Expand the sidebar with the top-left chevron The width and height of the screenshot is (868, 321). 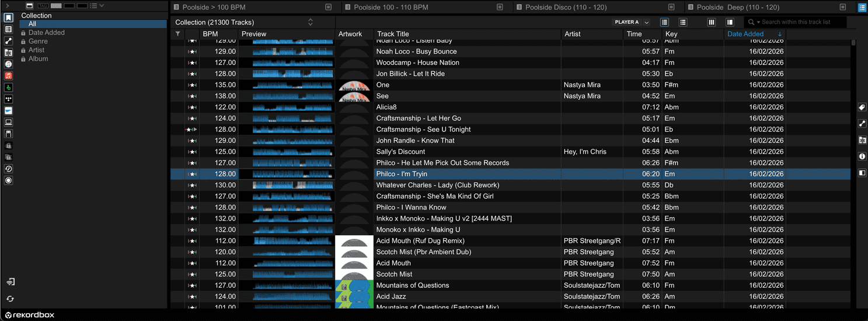coord(8,6)
